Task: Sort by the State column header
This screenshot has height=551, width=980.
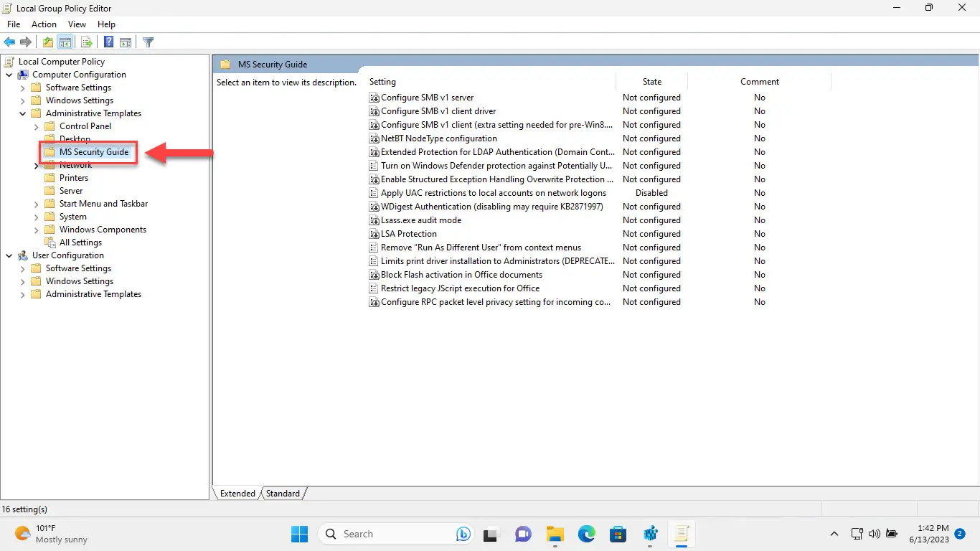Action: [652, 82]
